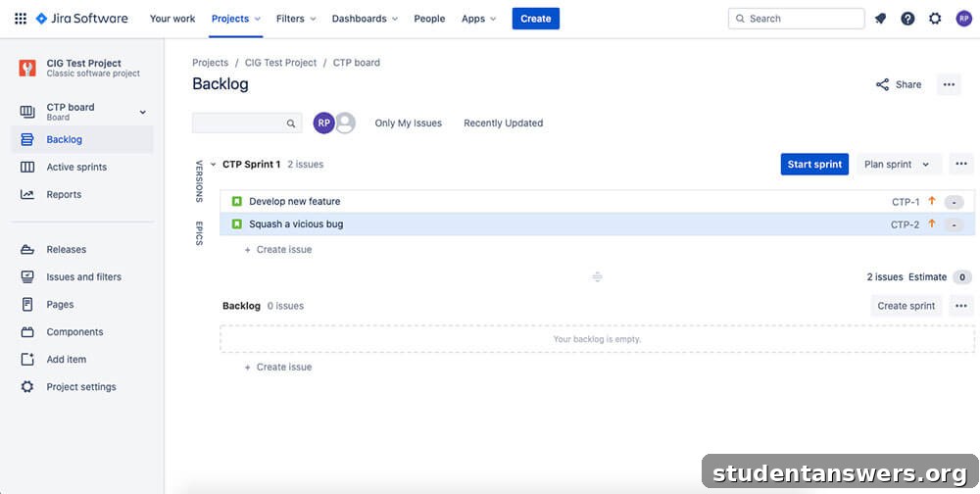This screenshot has height=494, width=980.
Task: Click the magnifier icon in backlog search box
Action: tap(291, 123)
